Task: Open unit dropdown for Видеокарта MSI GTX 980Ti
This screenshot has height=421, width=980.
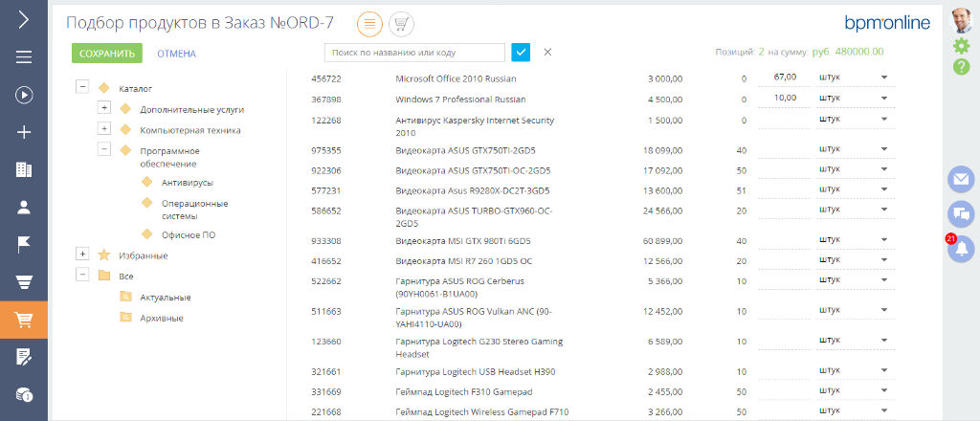Action: (884, 240)
